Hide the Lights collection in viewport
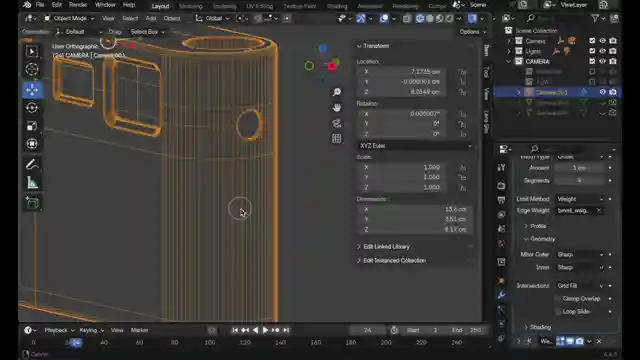This screenshot has width=640, height=360. [x=602, y=51]
